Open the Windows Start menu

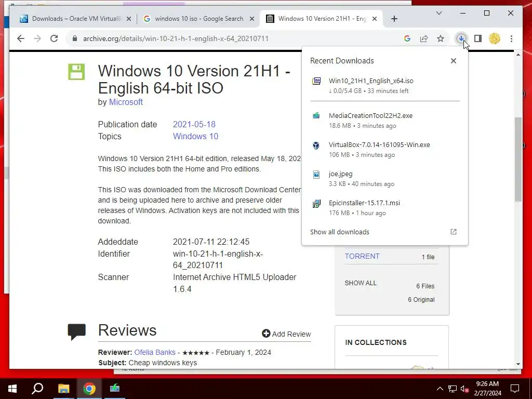[x=12, y=389]
